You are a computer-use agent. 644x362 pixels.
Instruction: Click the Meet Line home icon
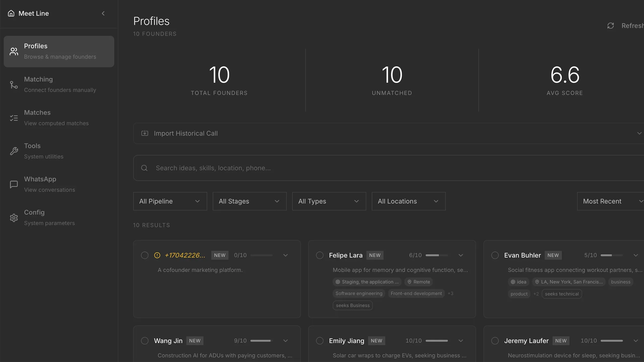pos(11,13)
